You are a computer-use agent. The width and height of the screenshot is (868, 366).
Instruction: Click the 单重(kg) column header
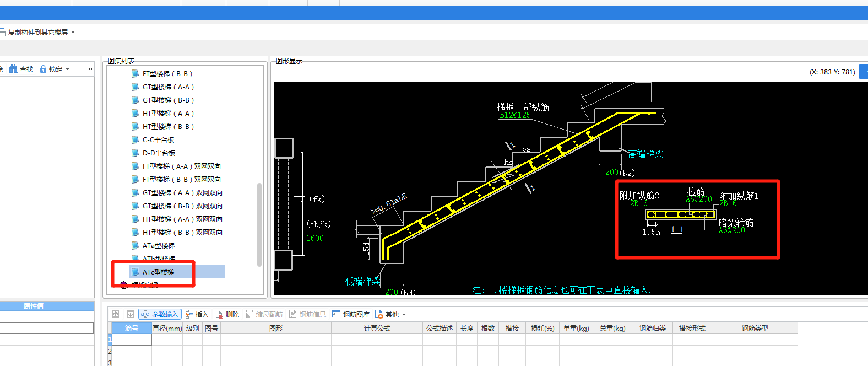tap(576, 328)
